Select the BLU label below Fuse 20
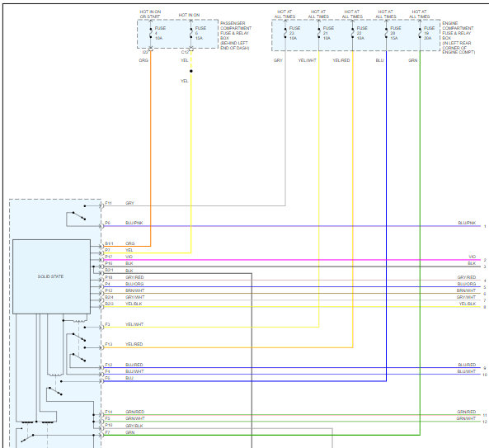The height and width of the screenshot is (448, 489). [379, 60]
